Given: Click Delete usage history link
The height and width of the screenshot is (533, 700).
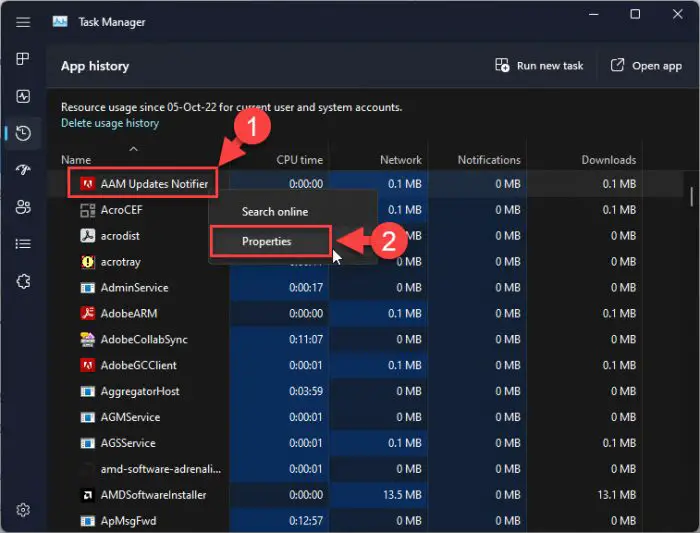Looking at the screenshot, I should (x=110, y=123).
